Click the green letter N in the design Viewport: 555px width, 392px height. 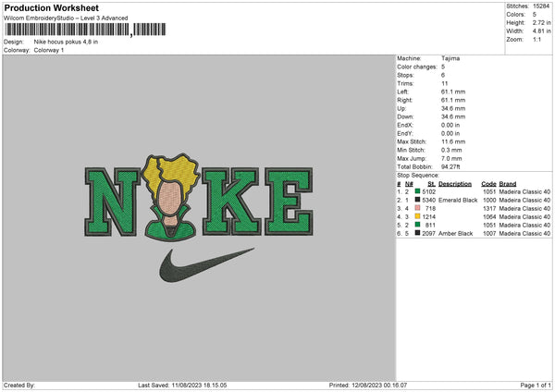coord(112,202)
